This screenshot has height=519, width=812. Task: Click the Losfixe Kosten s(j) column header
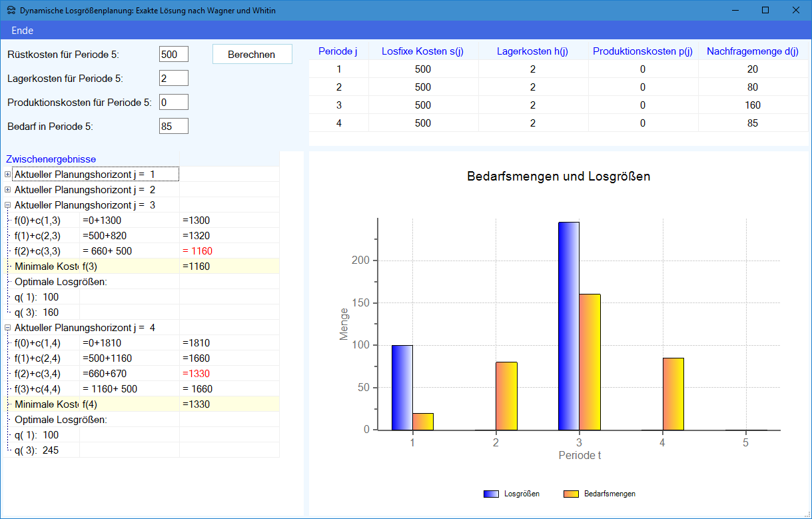point(422,51)
